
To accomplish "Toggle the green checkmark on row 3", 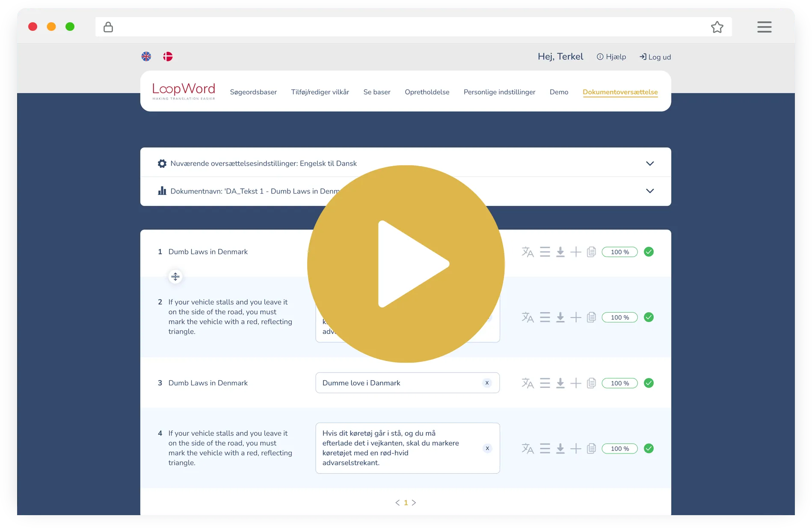I will pyautogui.click(x=649, y=383).
